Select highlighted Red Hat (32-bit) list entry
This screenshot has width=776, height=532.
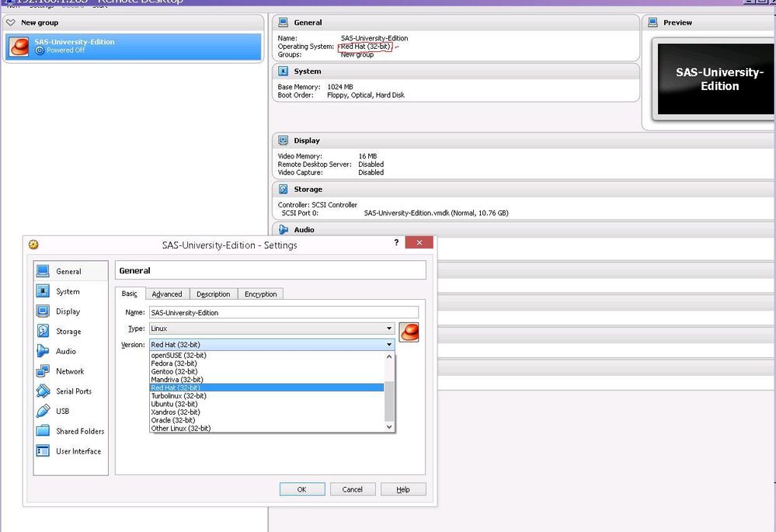click(266, 388)
